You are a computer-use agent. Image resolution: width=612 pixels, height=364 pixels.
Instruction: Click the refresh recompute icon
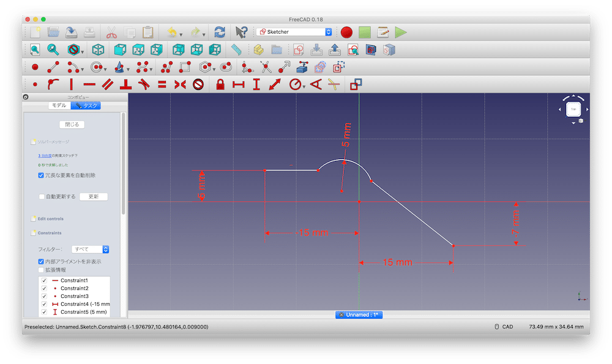tap(219, 32)
